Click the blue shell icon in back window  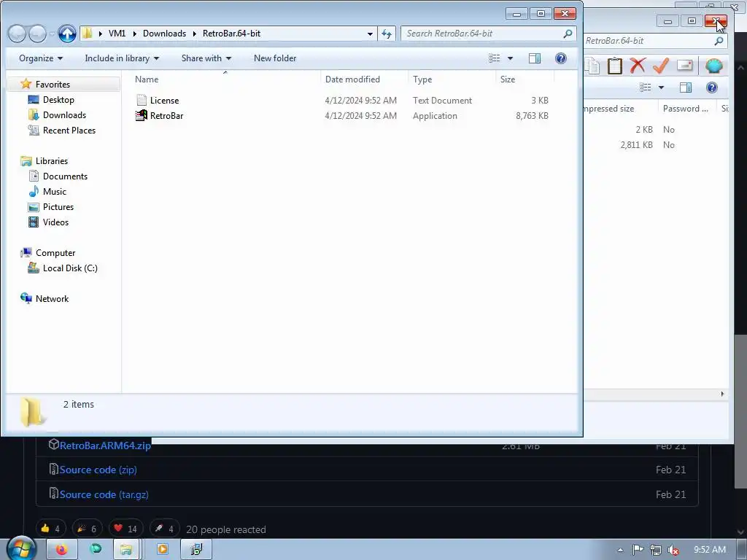click(713, 66)
